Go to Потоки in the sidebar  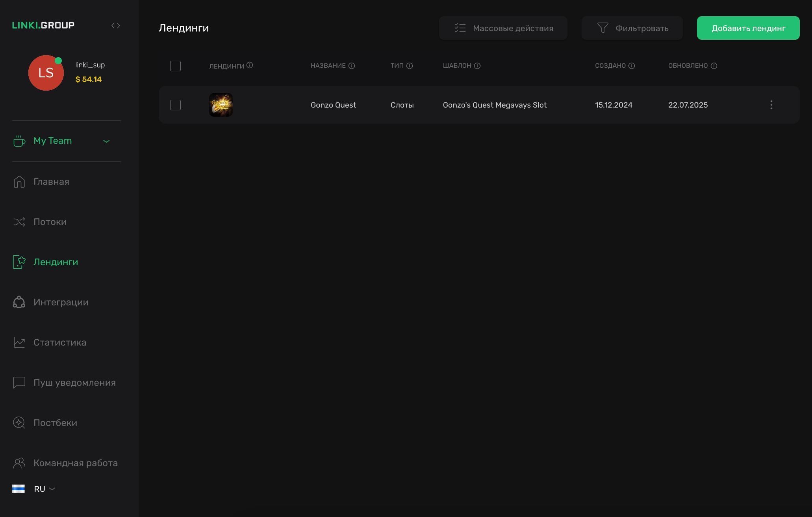[50, 222]
